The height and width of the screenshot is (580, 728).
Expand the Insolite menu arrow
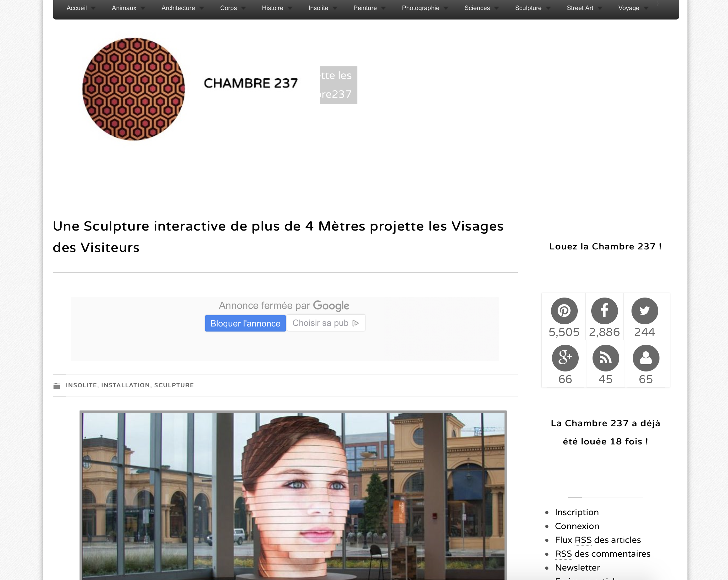pyautogui.click(x=335, y=8)
